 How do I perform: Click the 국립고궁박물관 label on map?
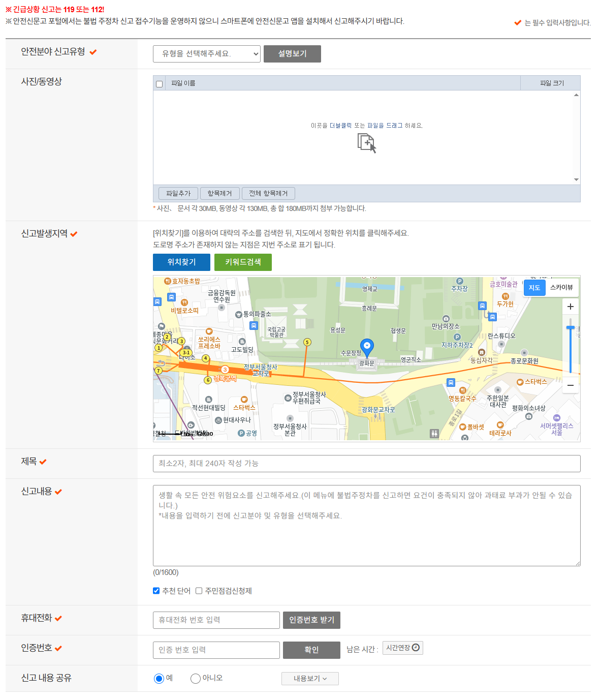tap(276, 332)
